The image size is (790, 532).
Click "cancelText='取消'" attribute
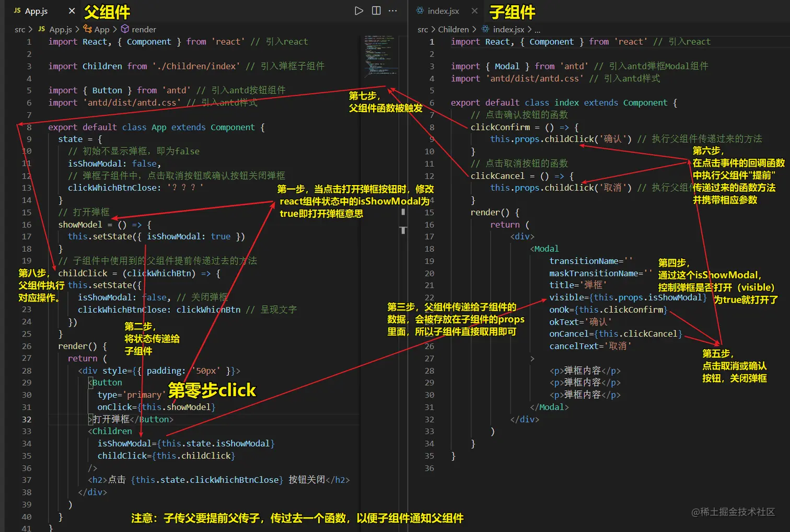point(590,346)
